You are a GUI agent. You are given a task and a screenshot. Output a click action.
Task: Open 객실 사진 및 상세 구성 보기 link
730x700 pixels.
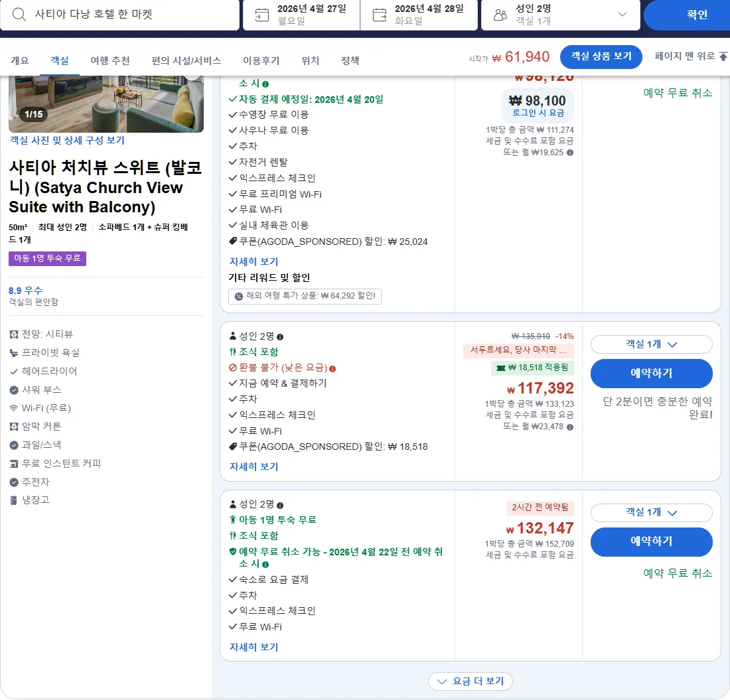[x=67, y=140]
